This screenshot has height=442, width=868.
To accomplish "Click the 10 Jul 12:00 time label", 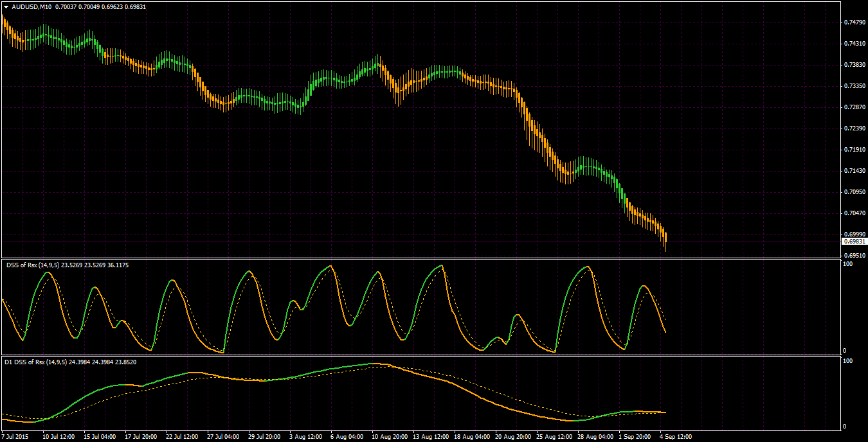I will pyautogui.click(x=59, y=436).
